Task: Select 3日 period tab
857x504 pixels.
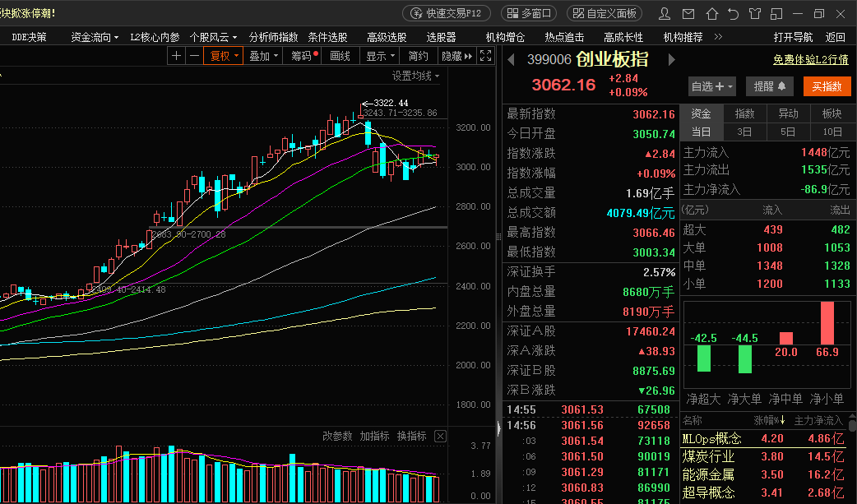Action: point(744,132)
